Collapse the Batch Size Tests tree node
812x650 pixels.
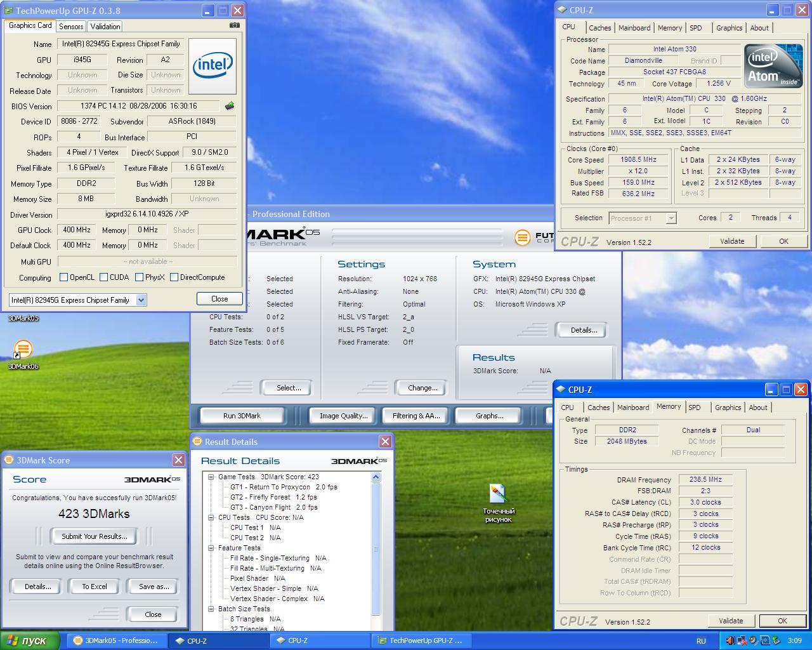[211, 609]
